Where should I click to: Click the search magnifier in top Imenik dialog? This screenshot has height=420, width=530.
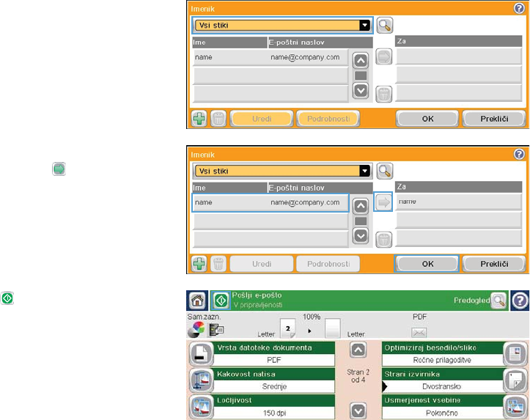tap(384, 26)
